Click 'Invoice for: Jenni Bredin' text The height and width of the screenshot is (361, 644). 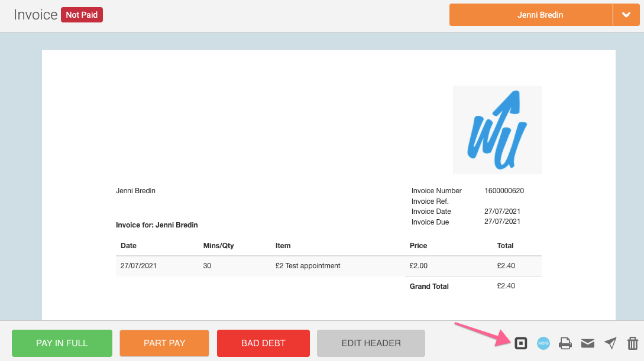157,225
